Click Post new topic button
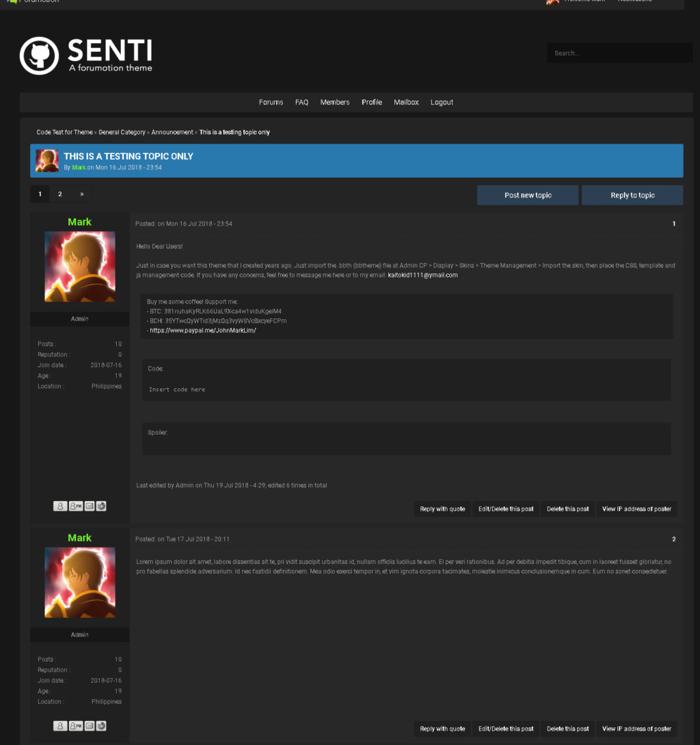 point(528,195)
